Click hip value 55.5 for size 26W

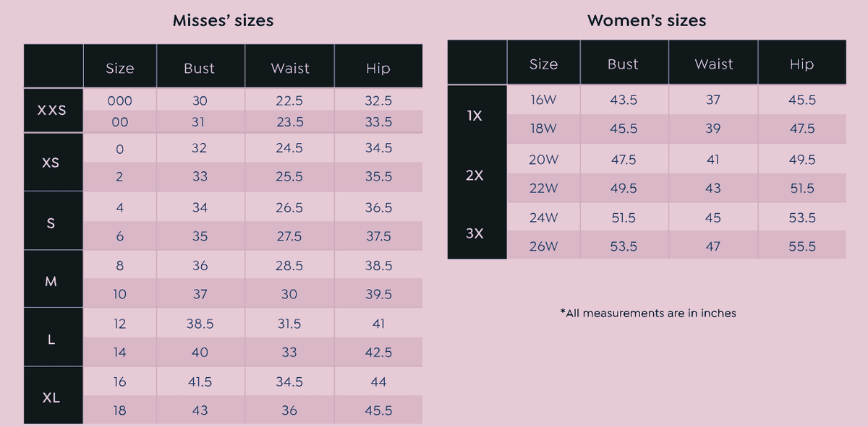(801, 246)
